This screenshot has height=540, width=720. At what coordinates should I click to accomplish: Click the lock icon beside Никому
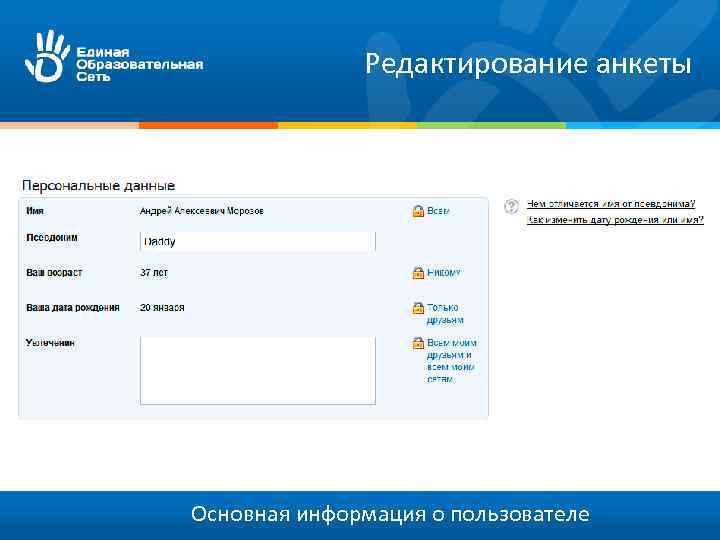pos(418,273)
